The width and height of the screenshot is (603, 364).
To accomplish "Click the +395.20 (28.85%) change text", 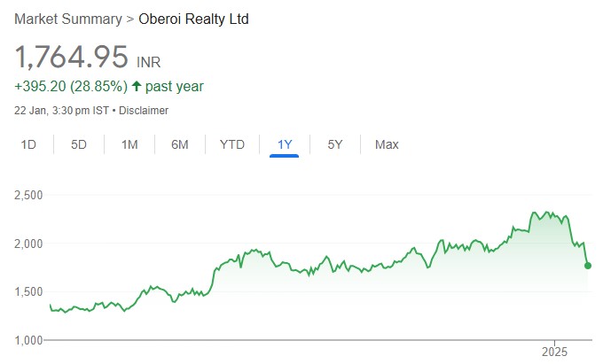I will click(71, 87).
